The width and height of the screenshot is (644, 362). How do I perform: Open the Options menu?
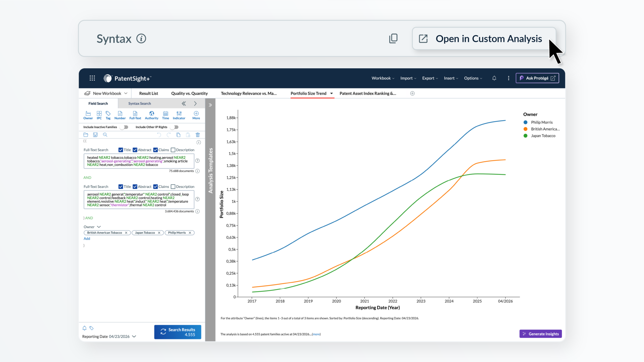(x=473, y=78)
